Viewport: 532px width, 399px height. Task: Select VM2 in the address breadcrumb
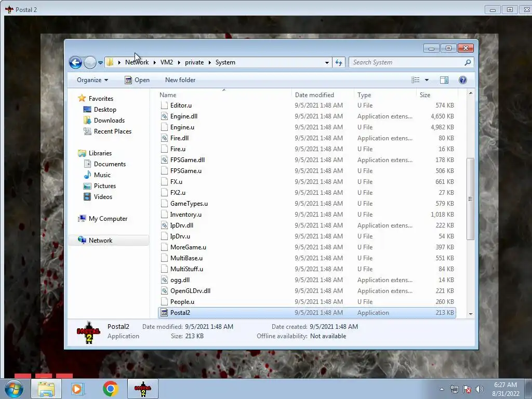pyautogui.click(x=167, y=62)
